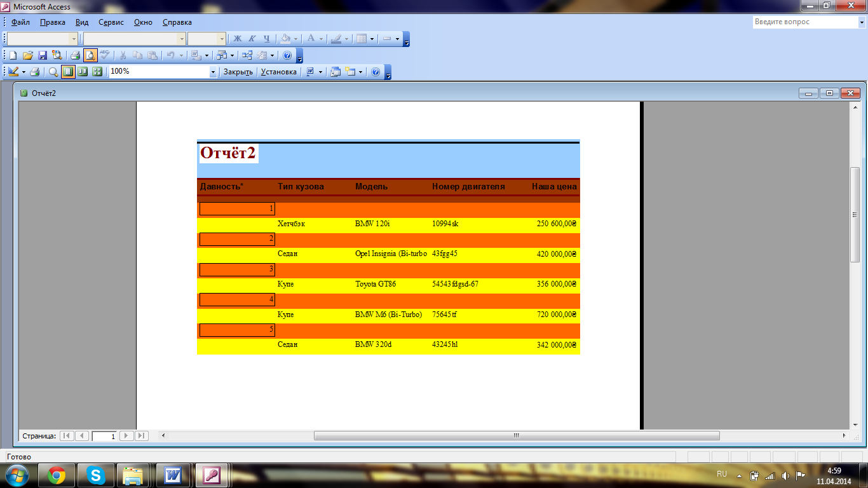The image size is (868, 488).
Task: Click the Cut scissors icon
Action: [x=123, y=55]
